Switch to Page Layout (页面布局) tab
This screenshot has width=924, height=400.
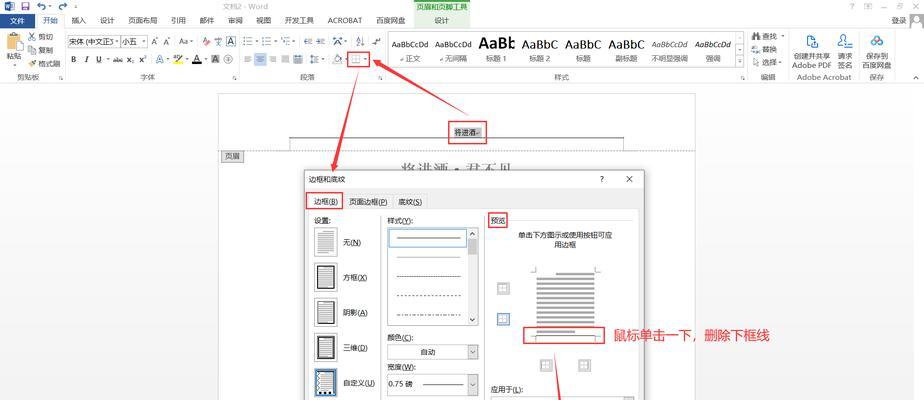(x=143, y=21)
